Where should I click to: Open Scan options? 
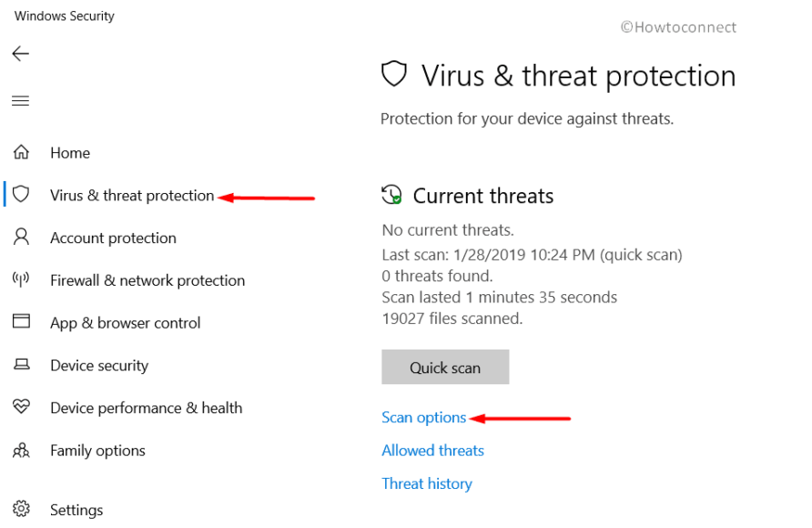point(424,417)
